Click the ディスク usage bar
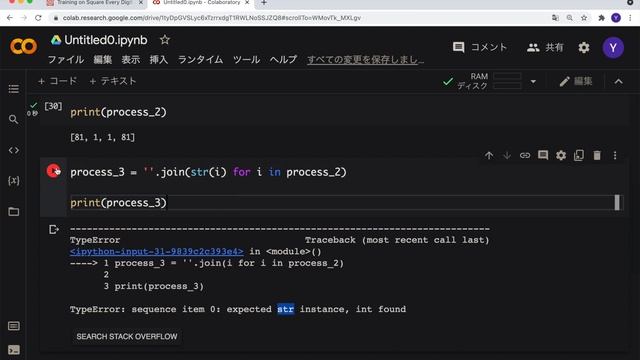The image size is (640, 360). (507, 86)
